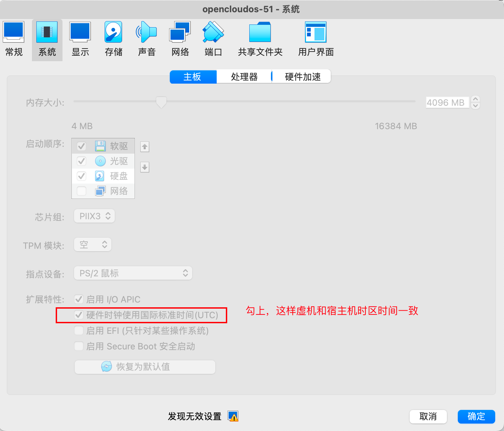Click the invalid settings warning icon
This screenshot has height=431, width=504.
[x=233, y=416]
